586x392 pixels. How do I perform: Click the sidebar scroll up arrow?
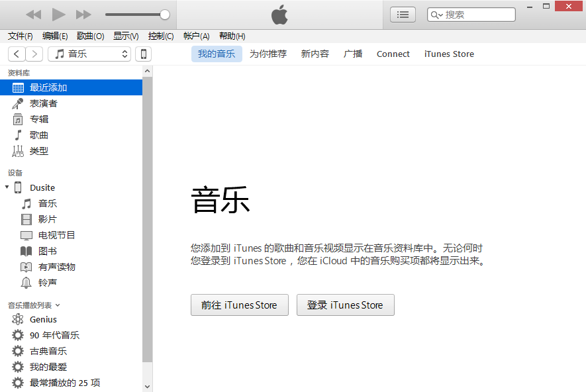coord(147,71)
